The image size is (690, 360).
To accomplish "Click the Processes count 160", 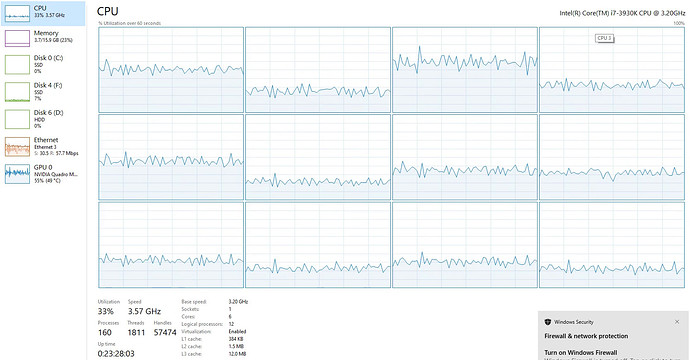I will pos(105,332).
